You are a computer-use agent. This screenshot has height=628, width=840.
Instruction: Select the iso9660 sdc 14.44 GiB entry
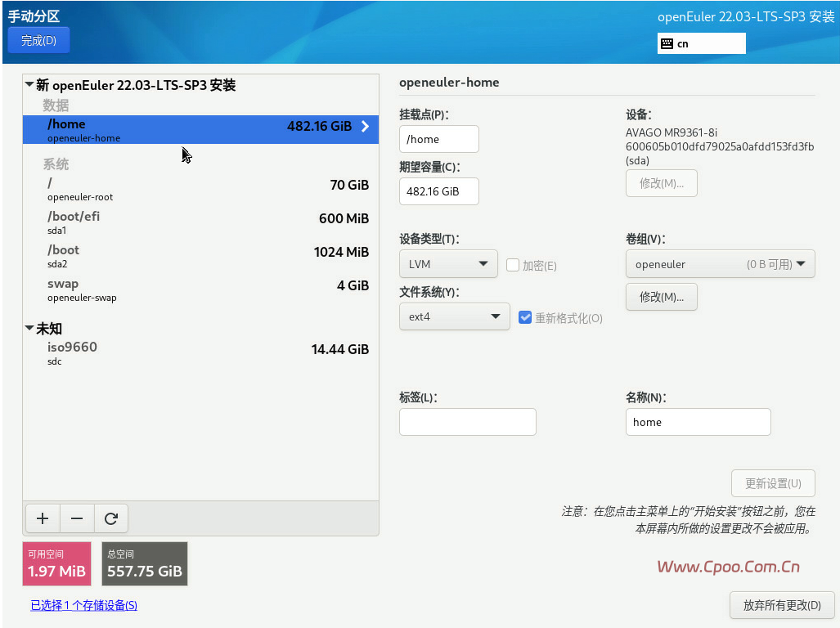click(200, 353)
